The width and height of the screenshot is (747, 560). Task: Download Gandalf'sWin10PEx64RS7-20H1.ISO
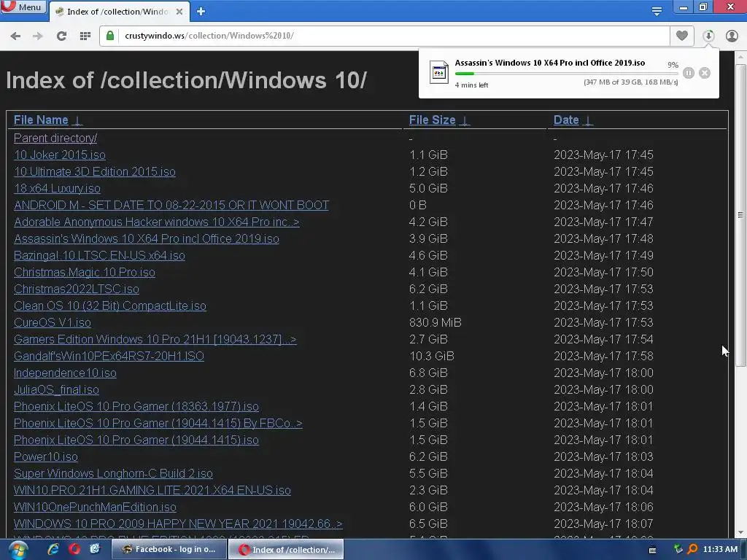[x=109, y=356]
